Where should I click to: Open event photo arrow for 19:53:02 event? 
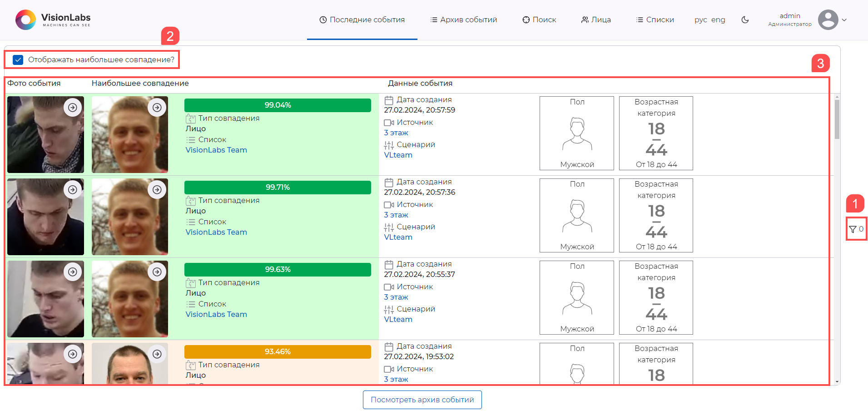73,354
